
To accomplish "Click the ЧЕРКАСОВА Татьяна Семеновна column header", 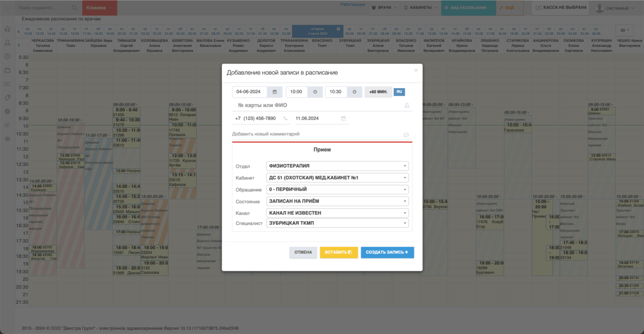I will point(43,45).
